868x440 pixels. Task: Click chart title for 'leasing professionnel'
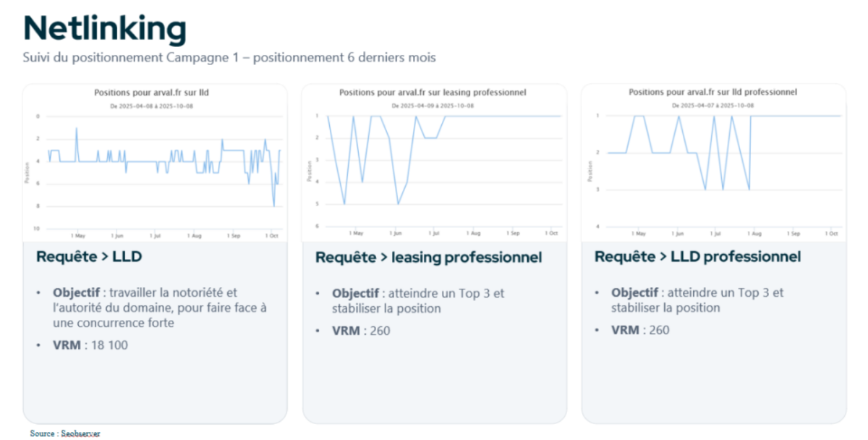pos(433,93)
